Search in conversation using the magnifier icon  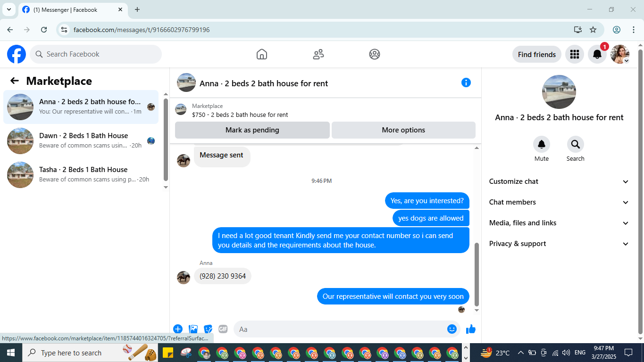pos(576,144)
